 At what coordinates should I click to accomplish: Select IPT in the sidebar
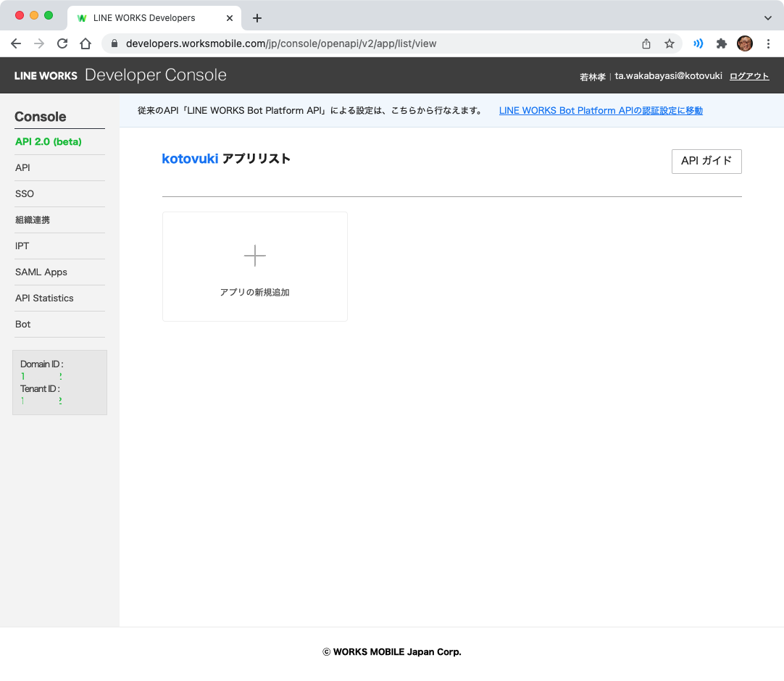(22, 246)
